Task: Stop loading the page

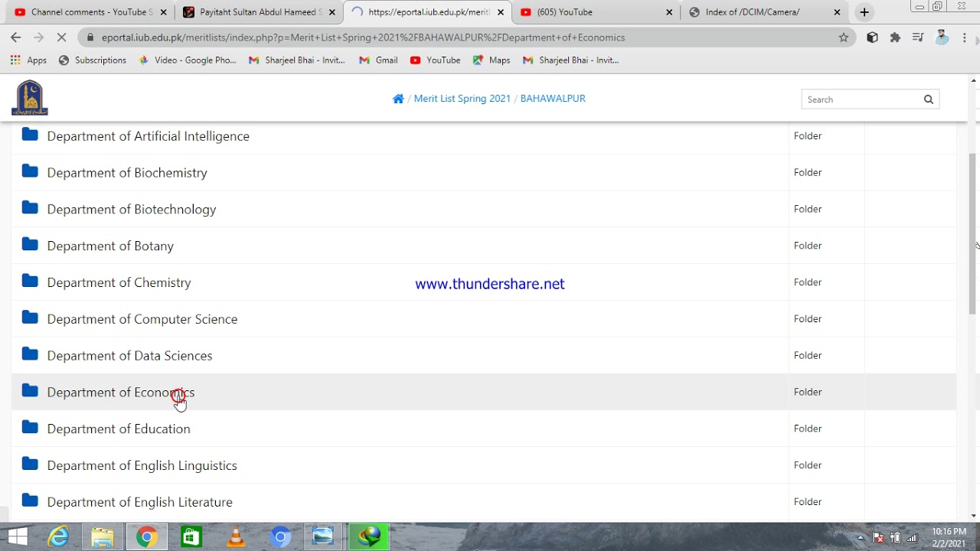Action: point(62,37)
